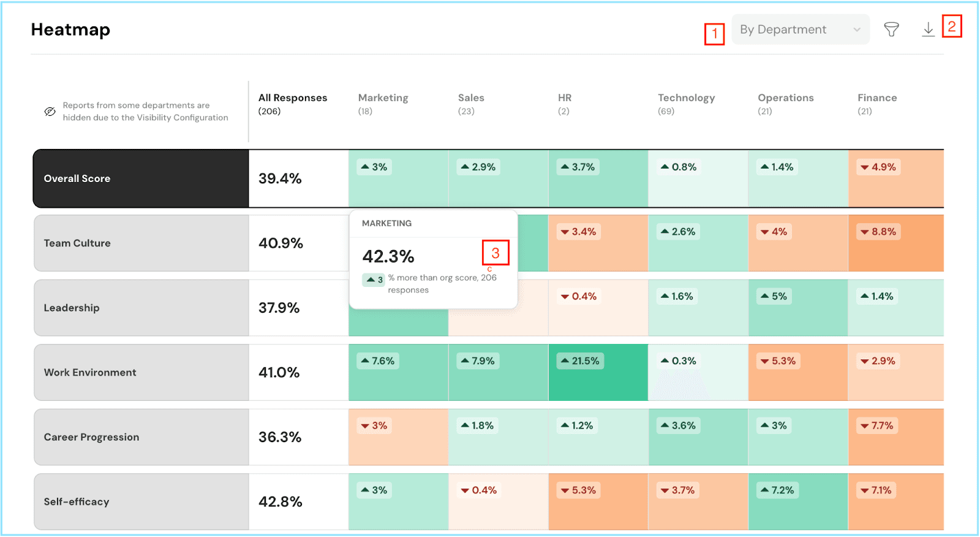Click the hidden-eye visibility icon

(50, 112)
